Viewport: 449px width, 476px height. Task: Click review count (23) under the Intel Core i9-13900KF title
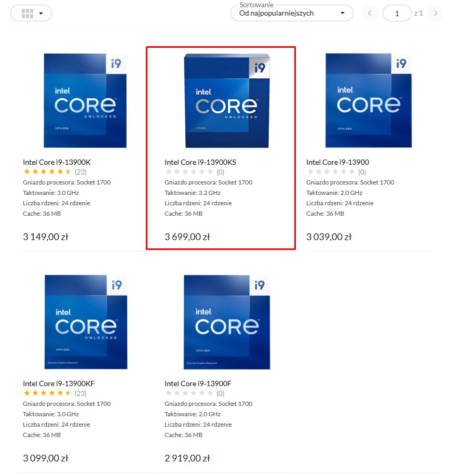[80, 393]
